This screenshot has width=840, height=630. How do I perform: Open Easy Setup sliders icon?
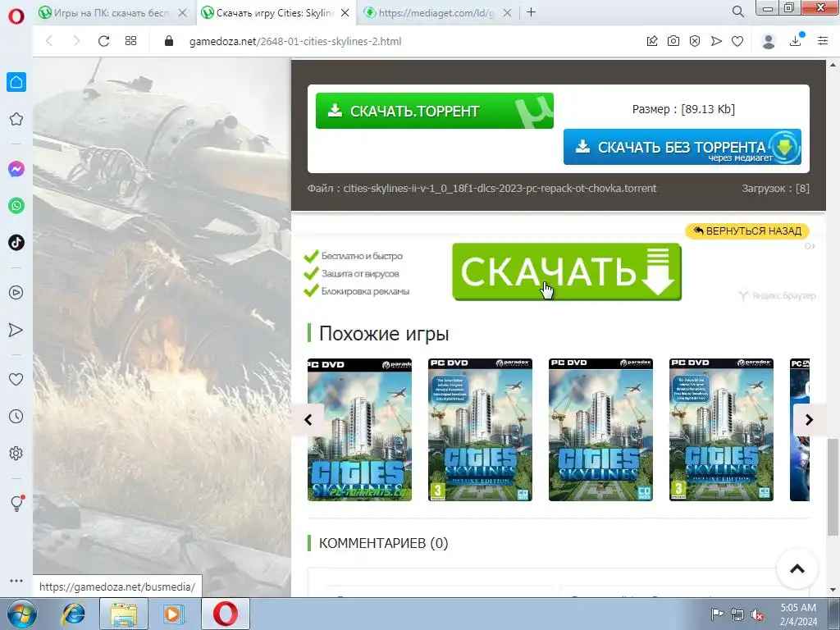click(x=823, y=41)
